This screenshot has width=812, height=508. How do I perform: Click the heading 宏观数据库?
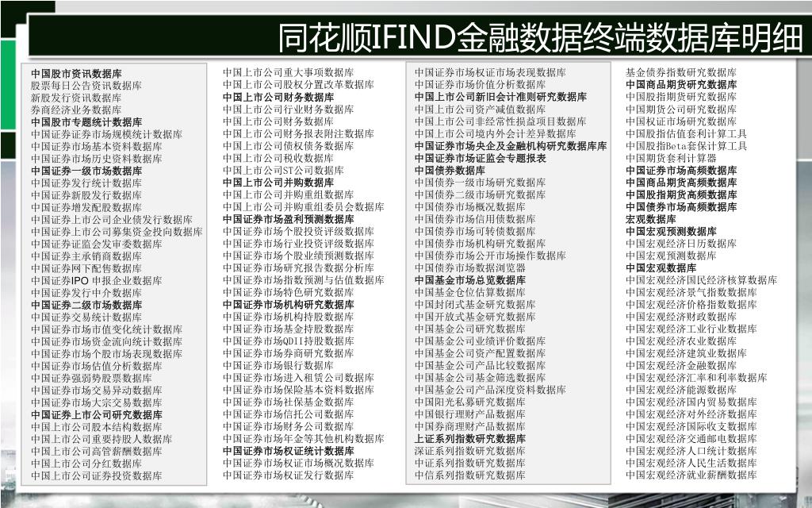click(x=650, y=219)
